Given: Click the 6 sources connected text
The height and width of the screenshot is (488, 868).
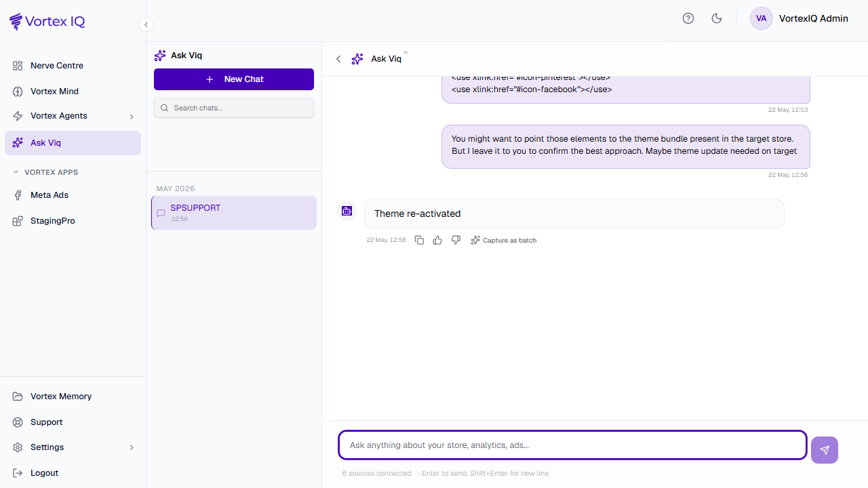Looking at the screenshot, I should [376, 473].
